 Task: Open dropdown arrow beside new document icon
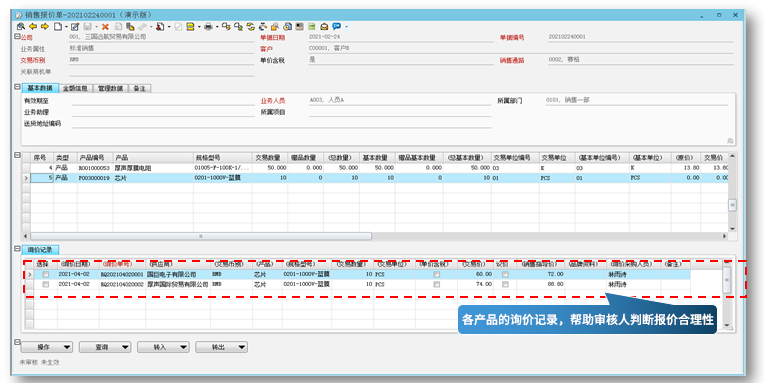click(x=66, y=27)
